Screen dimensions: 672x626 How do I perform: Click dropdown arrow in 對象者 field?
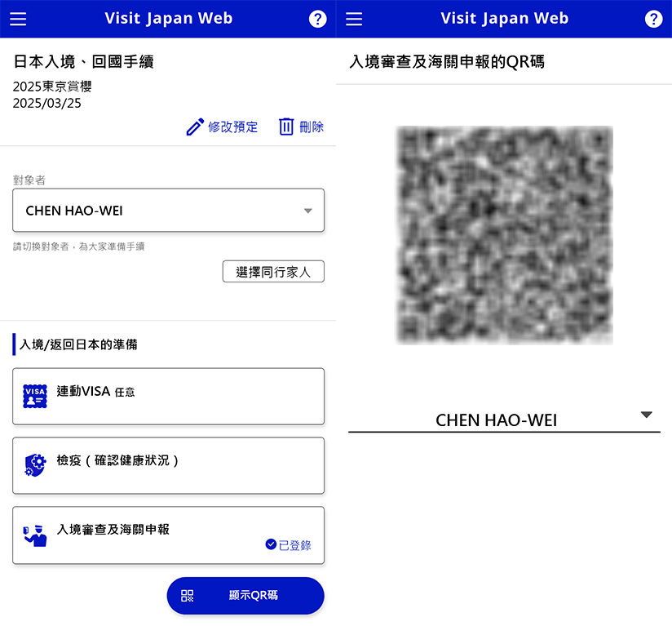307,211
